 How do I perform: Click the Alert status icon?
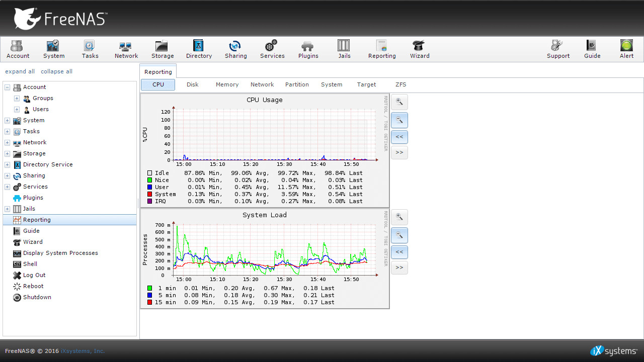point(626,49)
